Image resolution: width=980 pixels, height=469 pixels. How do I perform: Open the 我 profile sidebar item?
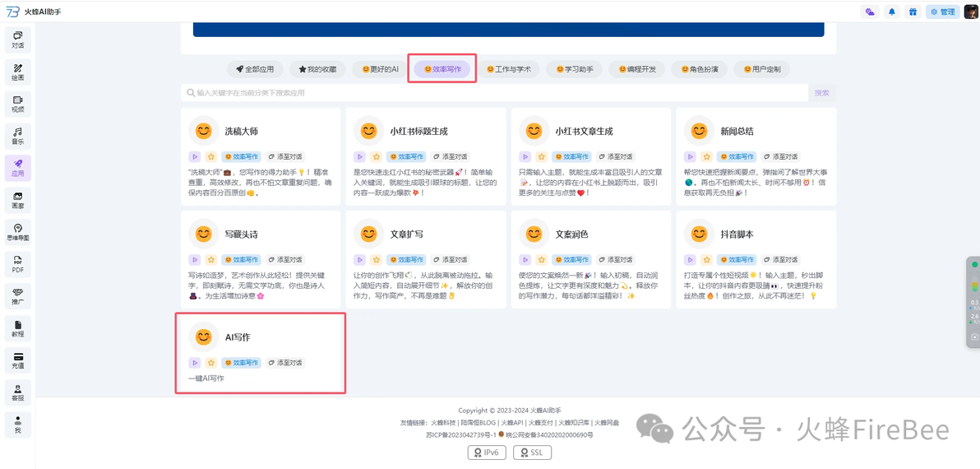(x=17, y=425)
